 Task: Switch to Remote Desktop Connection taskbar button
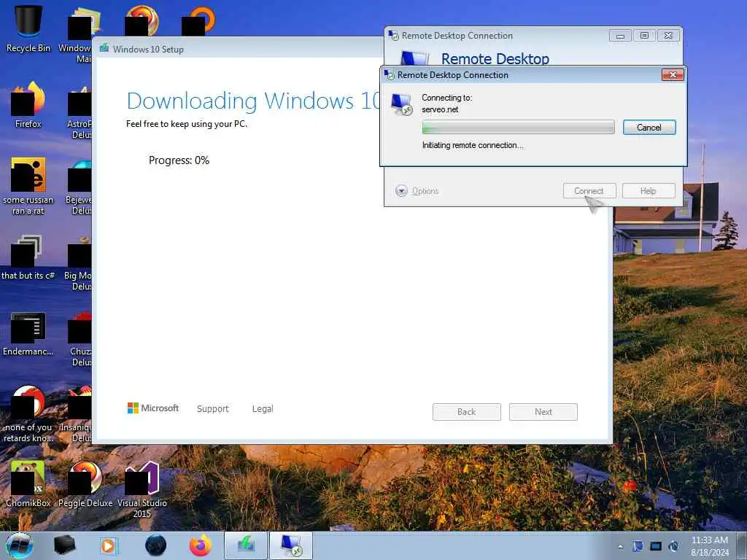pyautogui.click(x=291, y=545)
